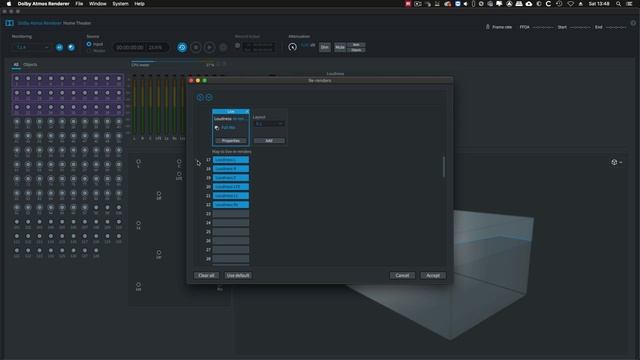
Task: Click the Re-renders dialog scrollbar
Action: [x=444, y=167]
